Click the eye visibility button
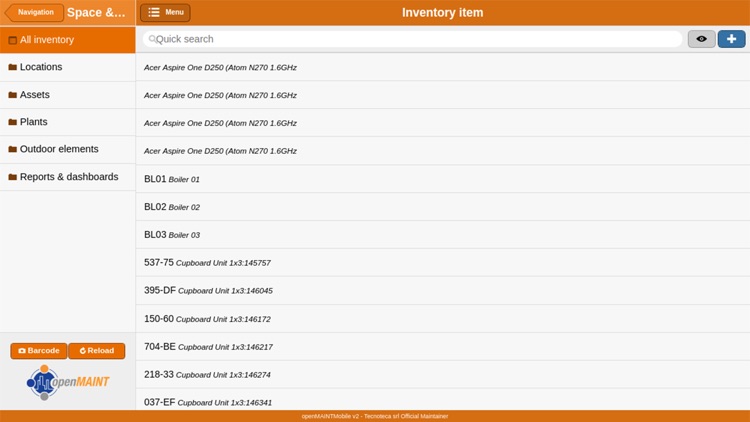The height and width of the screenshot is (422, 750). pos(701,39)
